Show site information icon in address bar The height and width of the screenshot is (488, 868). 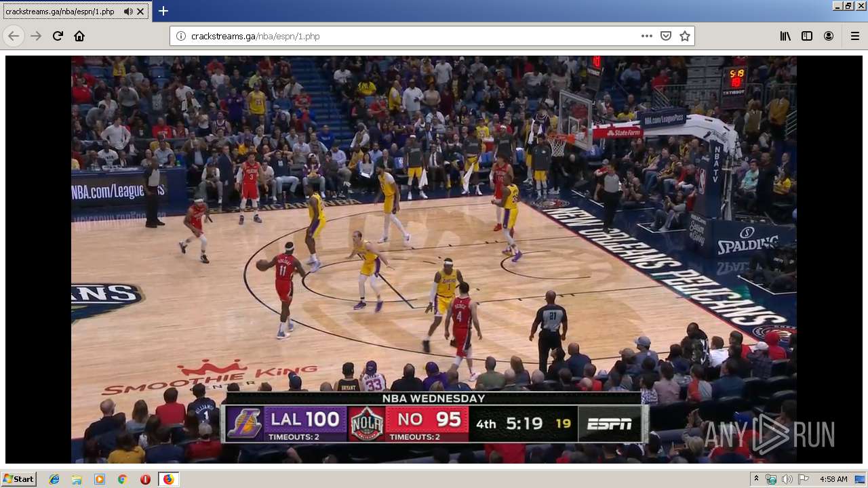[181, 36]
